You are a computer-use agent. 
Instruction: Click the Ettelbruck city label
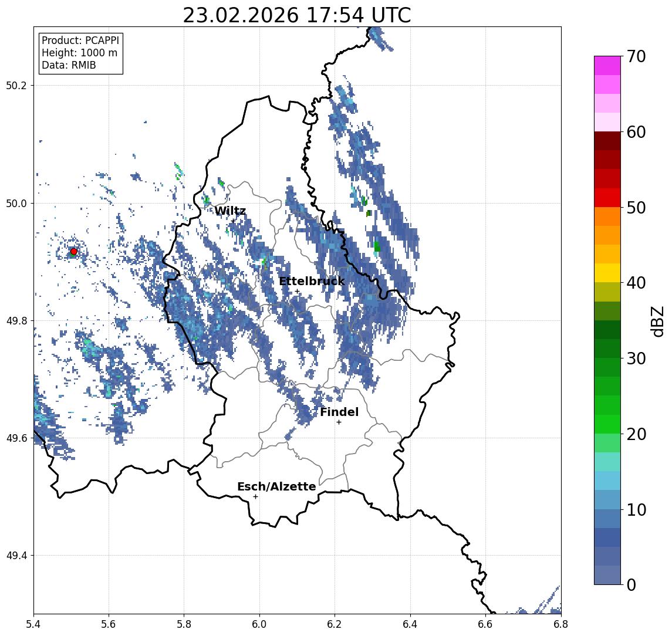[x=312, y=281]
